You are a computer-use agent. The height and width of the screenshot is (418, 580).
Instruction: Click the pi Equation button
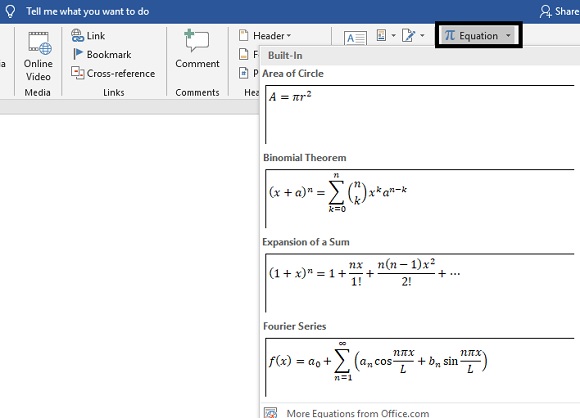click(x=471, y=36)
